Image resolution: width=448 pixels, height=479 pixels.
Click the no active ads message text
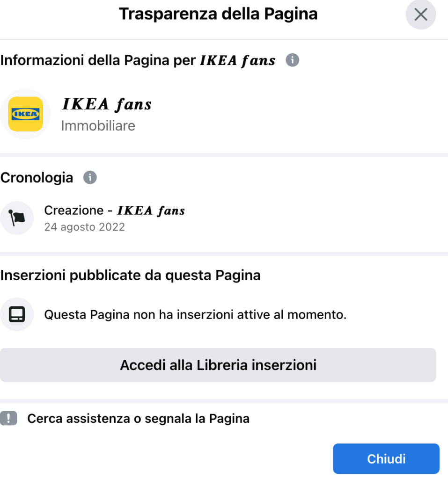[195, 315]
